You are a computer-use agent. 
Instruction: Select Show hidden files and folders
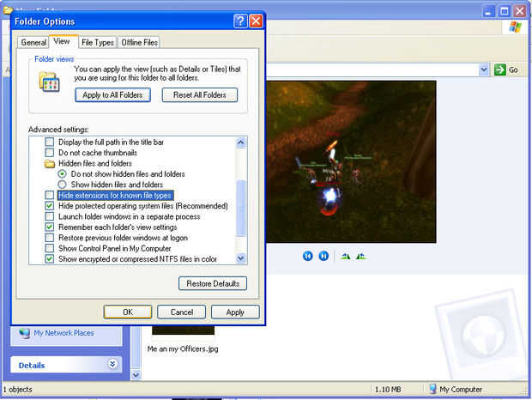click(x=62, y=185)
